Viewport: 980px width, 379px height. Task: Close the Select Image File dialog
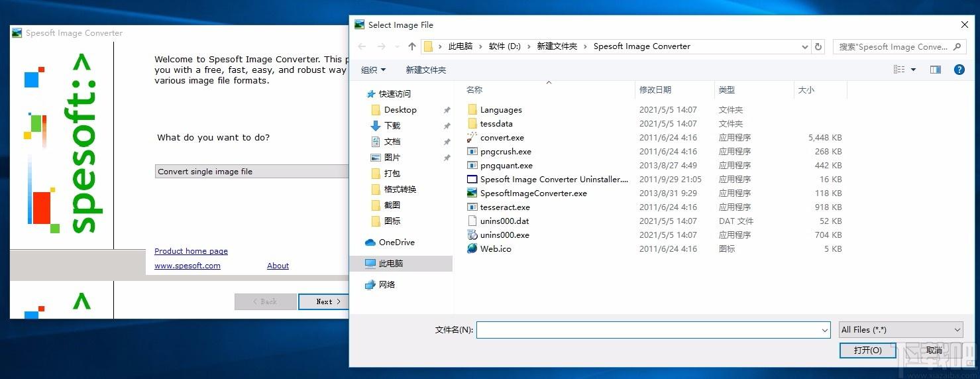964,25
